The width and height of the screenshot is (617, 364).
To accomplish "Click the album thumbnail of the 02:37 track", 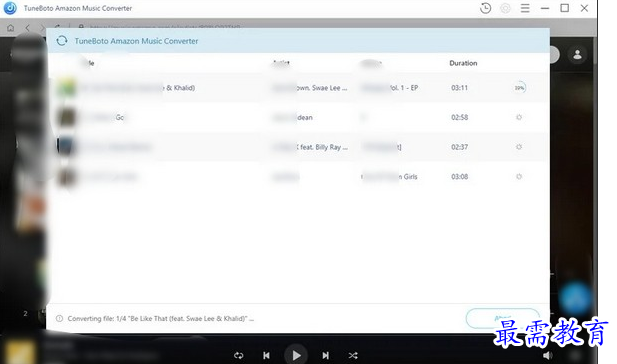I will [x=66, y=147].
